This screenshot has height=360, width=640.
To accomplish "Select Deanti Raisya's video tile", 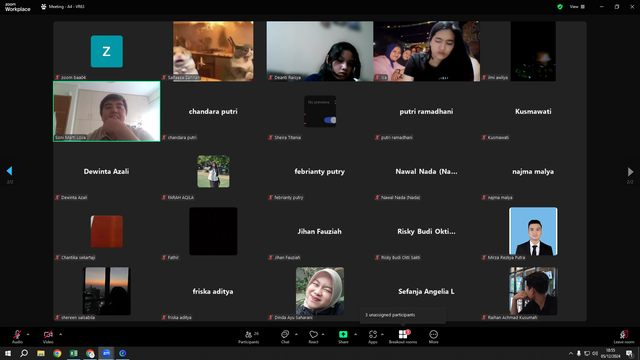I will pos(320,51).
